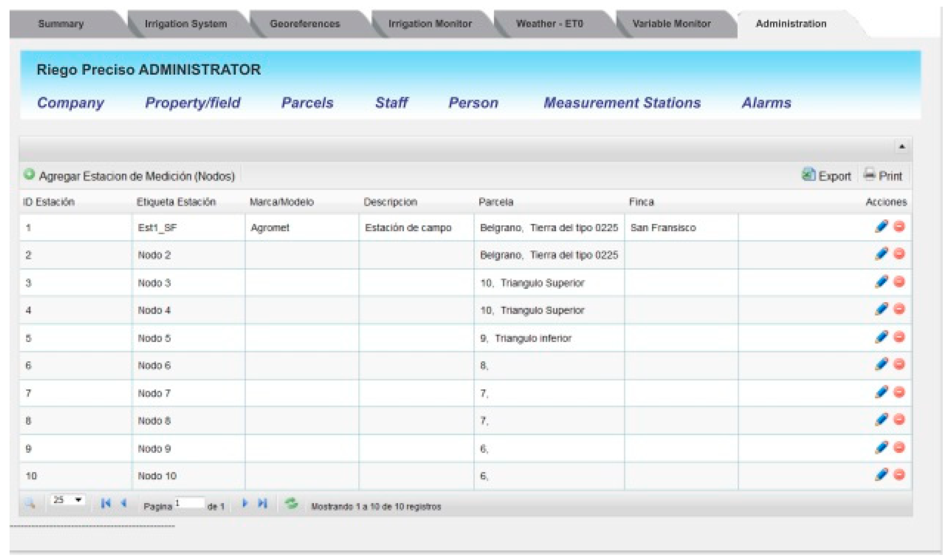Go to the Alarms section
951x560 pixels.
pos(766,103)
